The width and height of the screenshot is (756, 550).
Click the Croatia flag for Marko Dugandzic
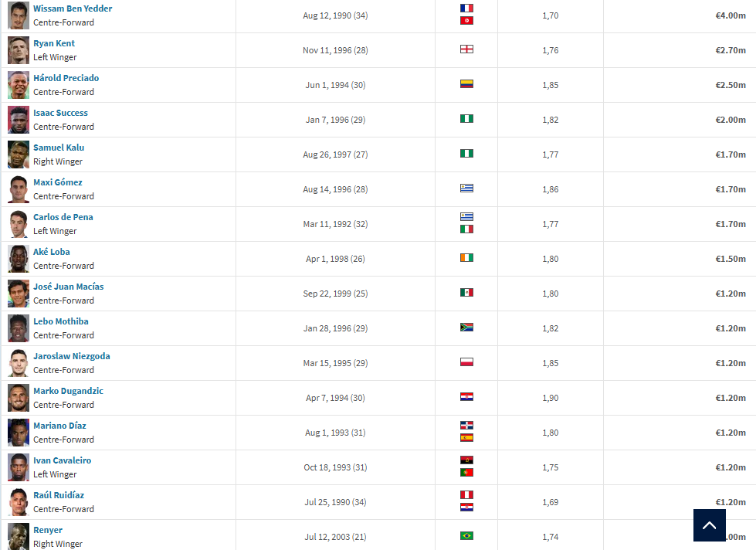466,396
